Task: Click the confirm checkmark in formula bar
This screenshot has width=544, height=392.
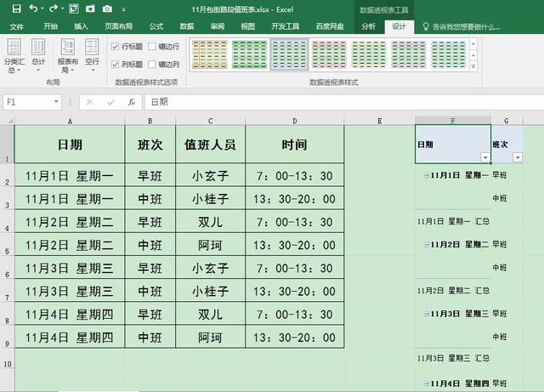Action: pyautogui.click(x=111, y=102)
